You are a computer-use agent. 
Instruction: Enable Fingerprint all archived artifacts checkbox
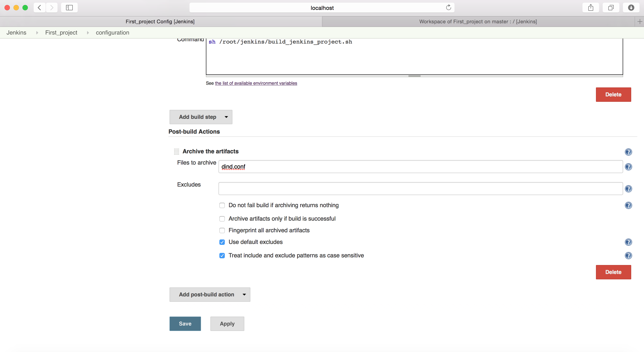(222, 230)
